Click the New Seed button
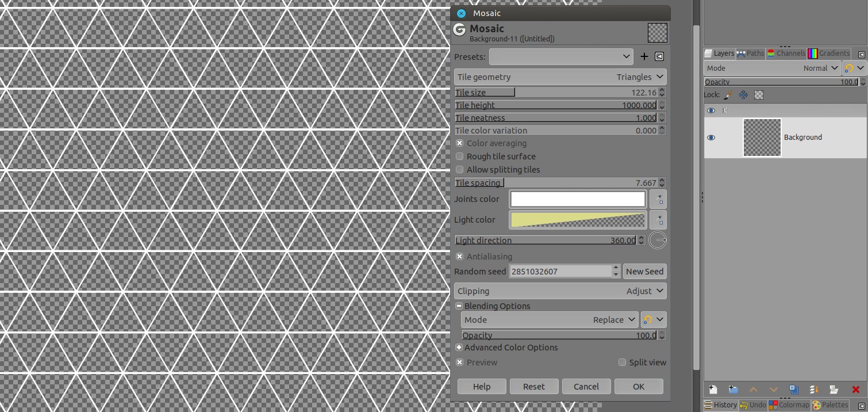The width and height of the screenshot is (868, 412). [x=644, y=272]
